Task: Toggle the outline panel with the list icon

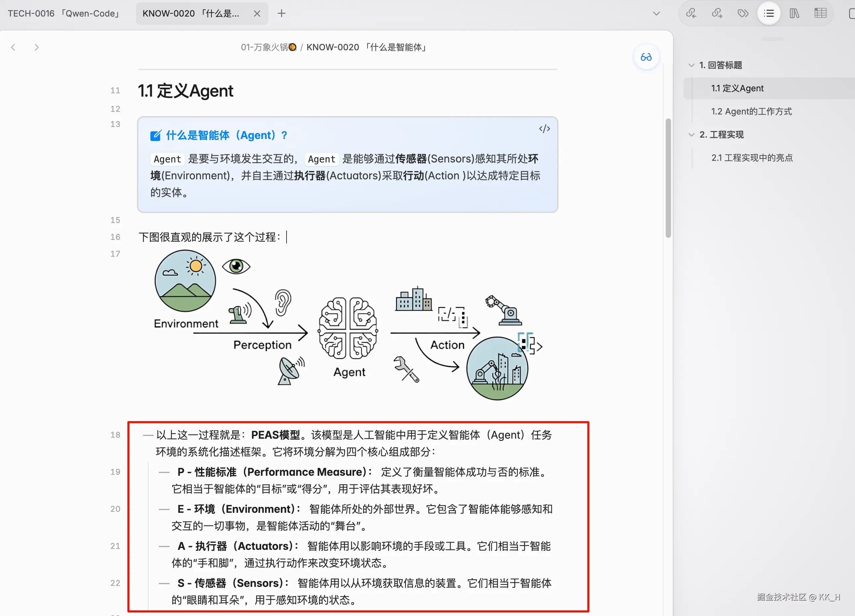Action: (x=769, y=13)
